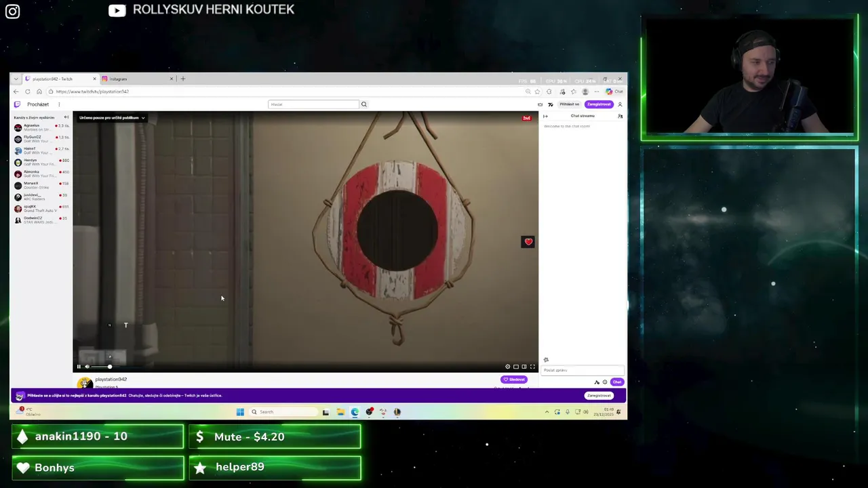
Task: Open the playstation942 channel avatar
Action: (x=85, y=384)
